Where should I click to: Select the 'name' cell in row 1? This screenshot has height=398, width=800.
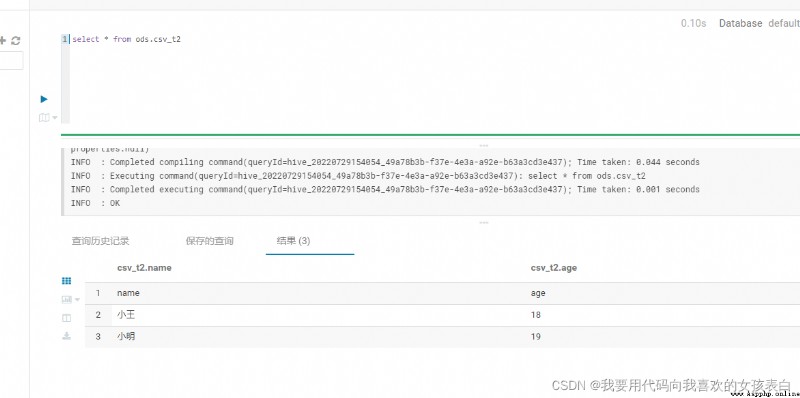[128, 293]
